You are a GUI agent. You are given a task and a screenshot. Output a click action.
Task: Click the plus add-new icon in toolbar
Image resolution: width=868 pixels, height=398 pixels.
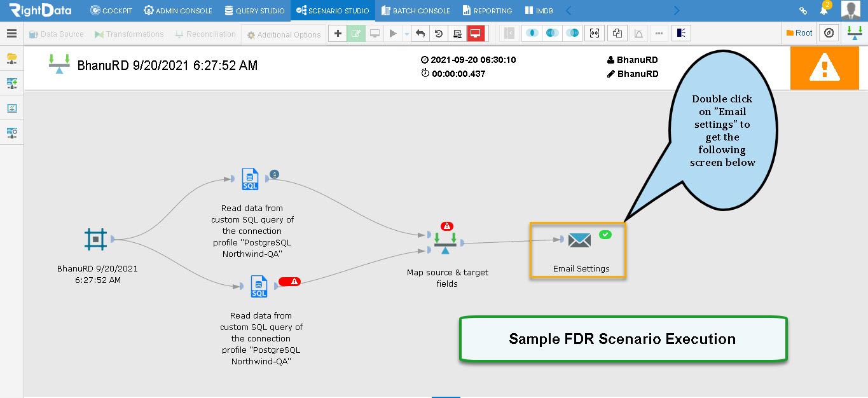[x=338, y=34]
